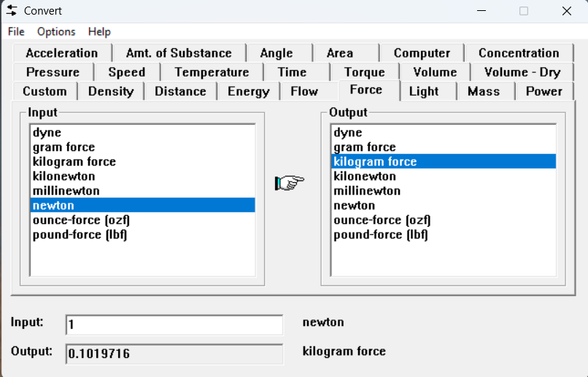The width and height of the screenshot is (588, 377).
Task: Pick pound-force (lbf) in the Input list
Action: (80, 235)
